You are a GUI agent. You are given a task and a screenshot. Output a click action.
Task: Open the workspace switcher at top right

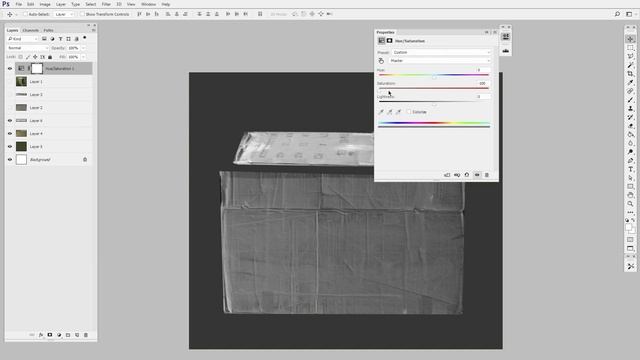tap(629, 14)
